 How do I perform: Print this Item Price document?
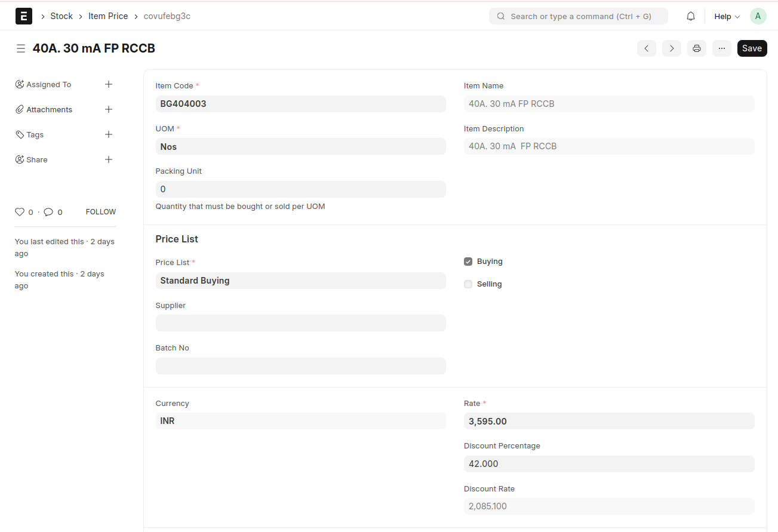(696, 48)
